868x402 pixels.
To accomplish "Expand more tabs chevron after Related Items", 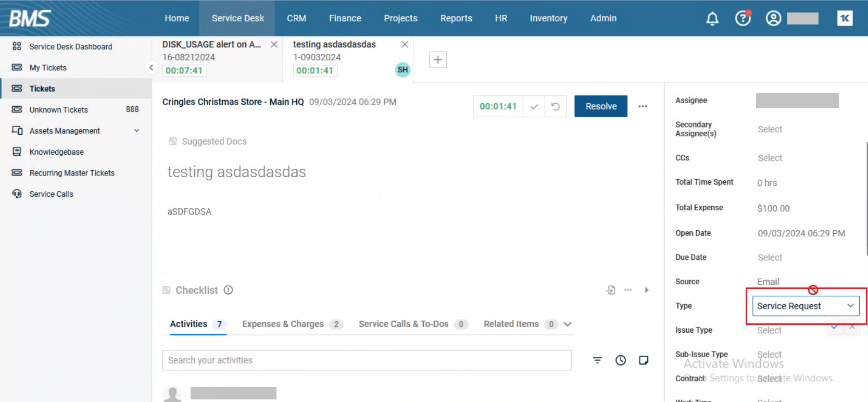I will click(568, 324).
